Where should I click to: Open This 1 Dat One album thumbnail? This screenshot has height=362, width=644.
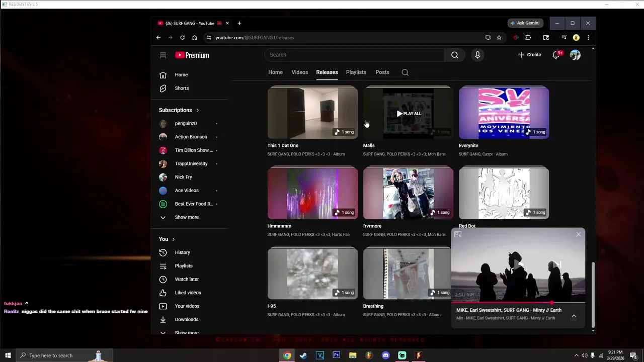point(313,113)
